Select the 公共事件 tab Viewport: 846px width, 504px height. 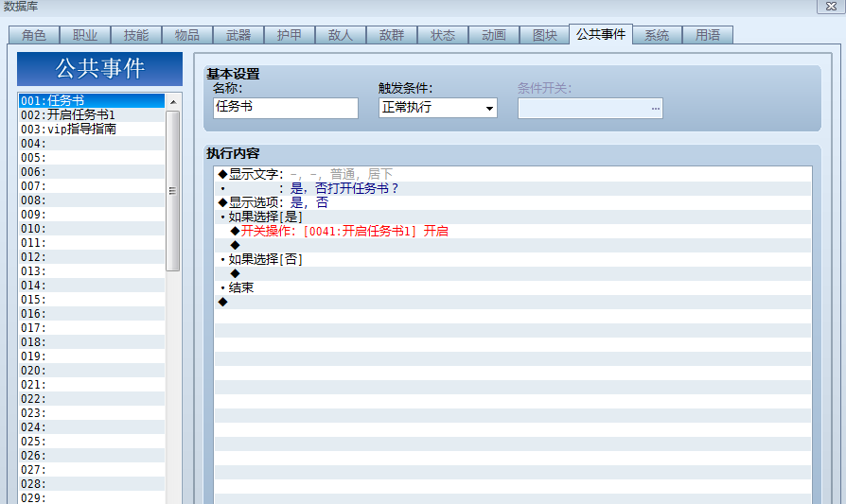click(601, 34)
